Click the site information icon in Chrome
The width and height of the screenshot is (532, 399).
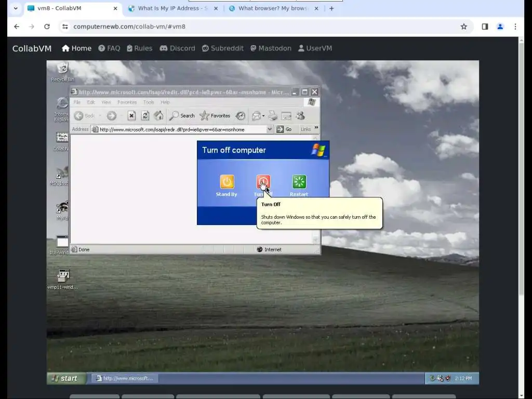pyautogui.click(x=65, y=26)
